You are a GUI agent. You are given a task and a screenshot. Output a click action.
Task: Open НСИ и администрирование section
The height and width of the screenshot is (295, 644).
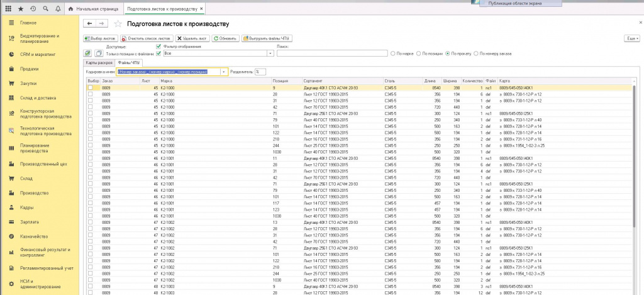[x=40, y=284]
